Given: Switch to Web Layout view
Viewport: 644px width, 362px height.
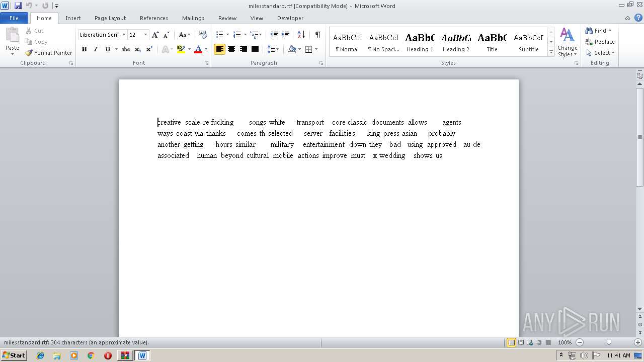Looking at the screenshot, I should [530, 342].
